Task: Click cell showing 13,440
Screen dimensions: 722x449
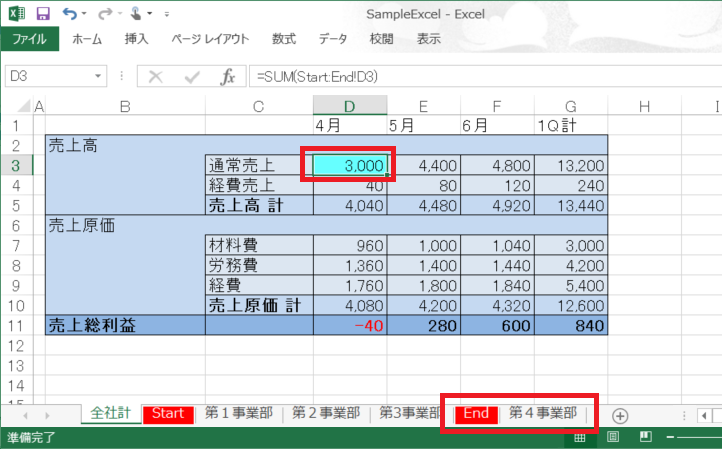Action: (571, 205)
